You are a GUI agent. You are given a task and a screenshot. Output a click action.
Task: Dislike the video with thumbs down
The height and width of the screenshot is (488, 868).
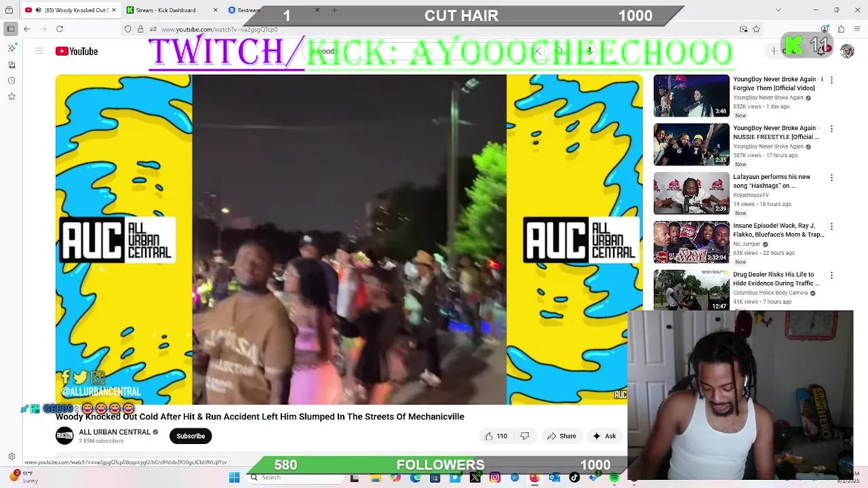[525, 436]
